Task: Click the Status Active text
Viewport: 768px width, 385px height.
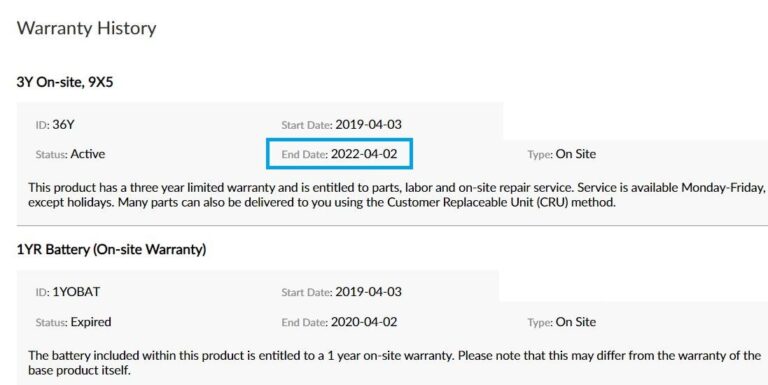Action: 70,154
